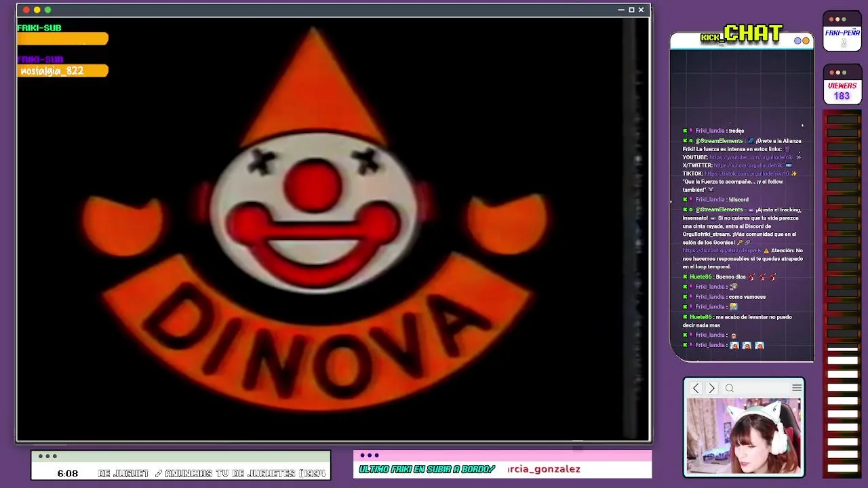
Task: Open the hamburger menu above webcam
Action: tap(797, 388)
